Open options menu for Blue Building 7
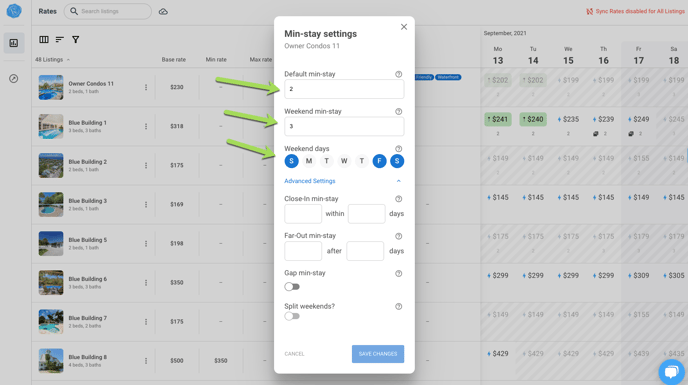688x385 pixels. pyautogui.click(x=146, y=322)
